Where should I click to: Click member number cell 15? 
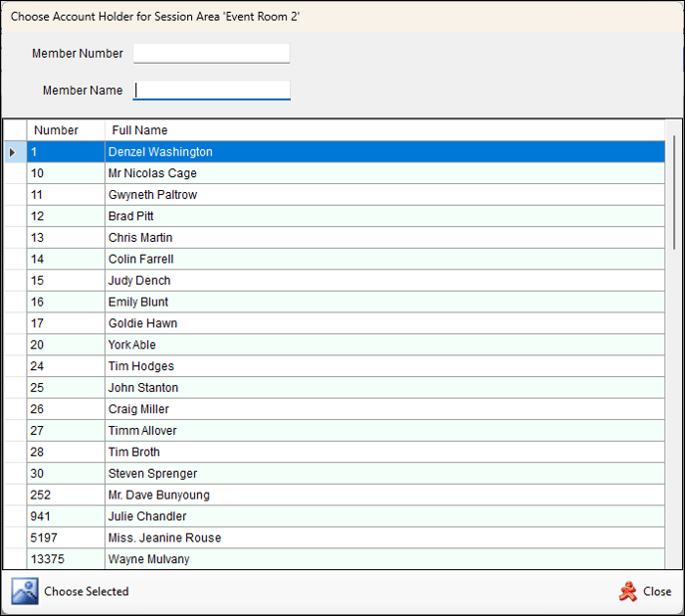point(66,281)
